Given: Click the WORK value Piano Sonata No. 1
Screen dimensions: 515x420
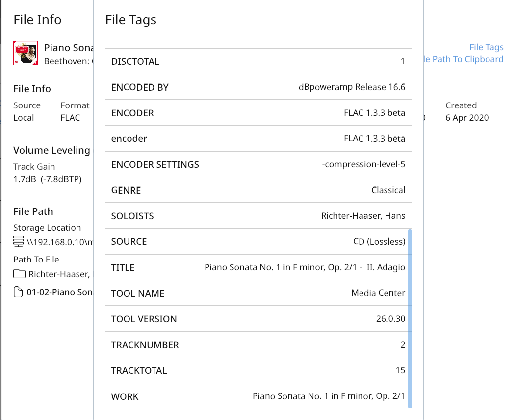Looking at the screenshot, I should pyautogui.click(x=329, y=396).
